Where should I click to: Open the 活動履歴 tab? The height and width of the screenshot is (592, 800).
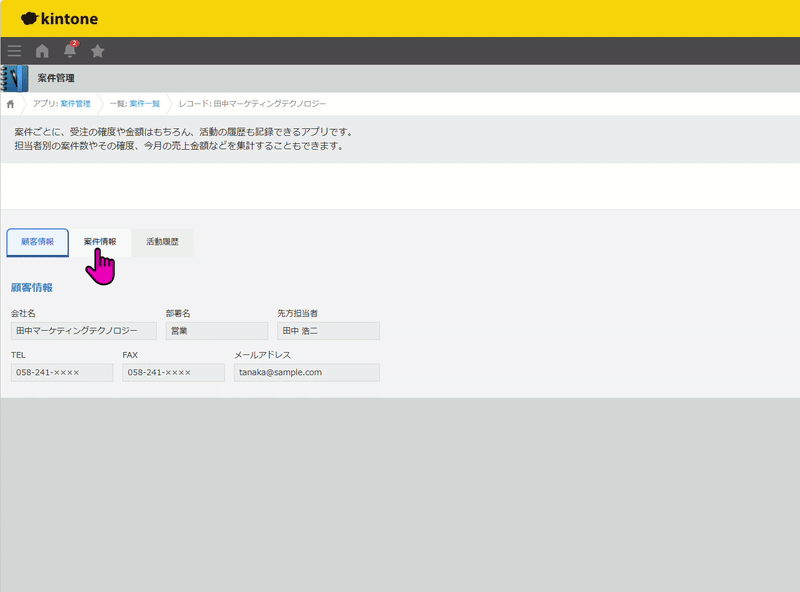pos(160,242)
